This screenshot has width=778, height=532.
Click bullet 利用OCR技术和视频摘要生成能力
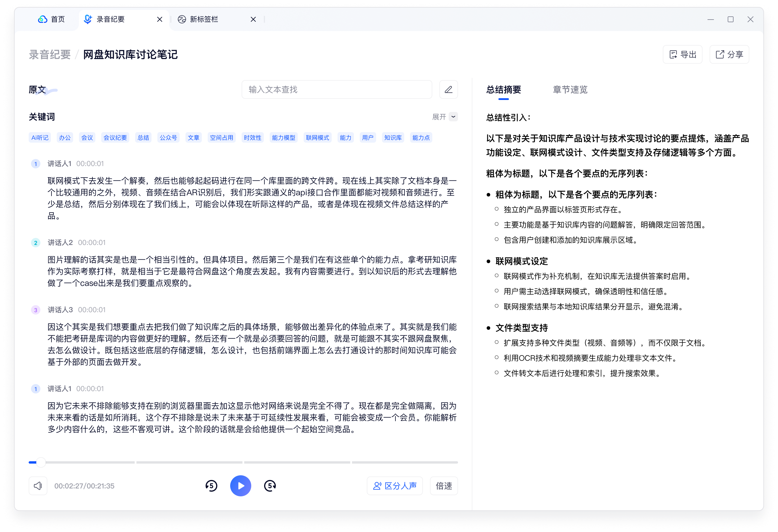(x=591, y=358)
